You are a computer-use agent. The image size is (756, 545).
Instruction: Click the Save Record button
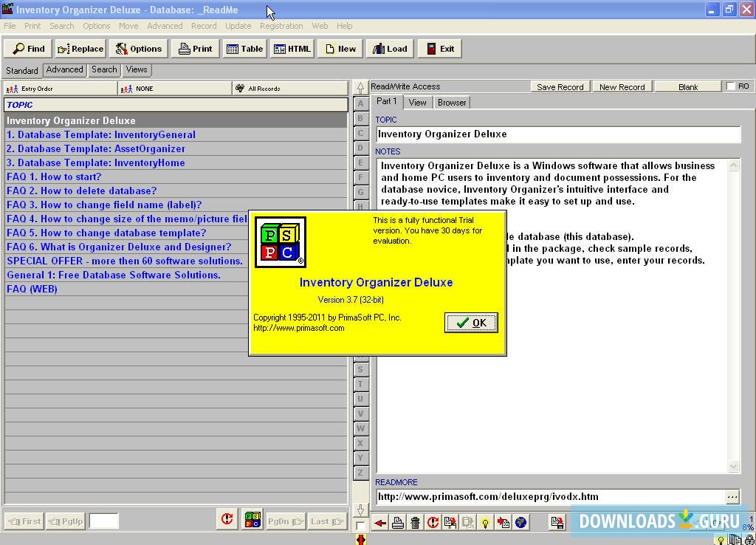coord(560,87)
